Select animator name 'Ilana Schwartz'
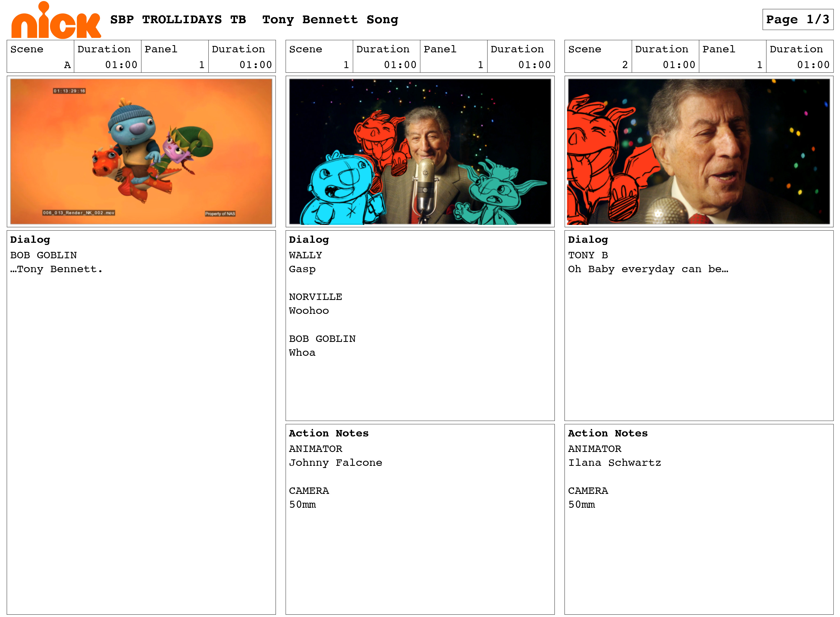This screenshot has width=840, height=617. click(614, 463)
